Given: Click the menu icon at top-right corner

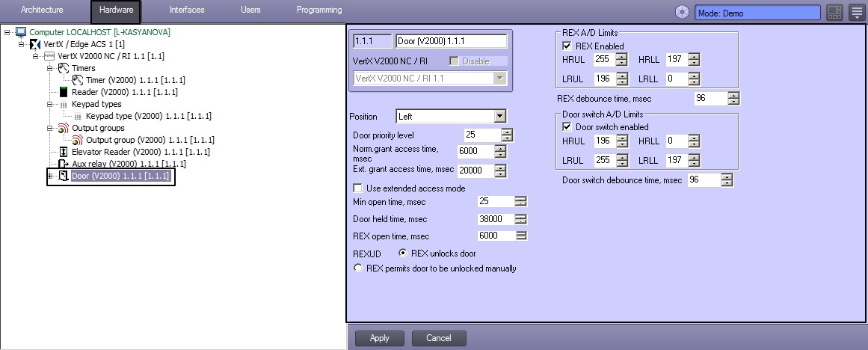Looking at the screenshot, I should (856, 13).
